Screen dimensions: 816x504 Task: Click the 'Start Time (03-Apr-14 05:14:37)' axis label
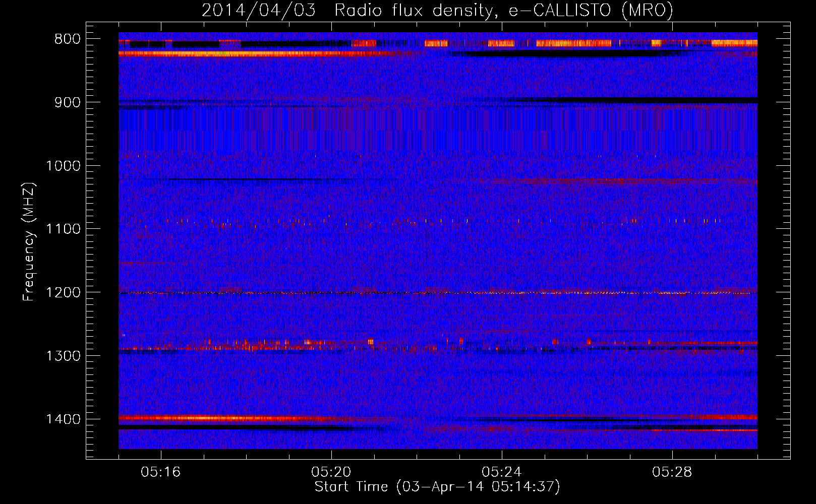437,487
